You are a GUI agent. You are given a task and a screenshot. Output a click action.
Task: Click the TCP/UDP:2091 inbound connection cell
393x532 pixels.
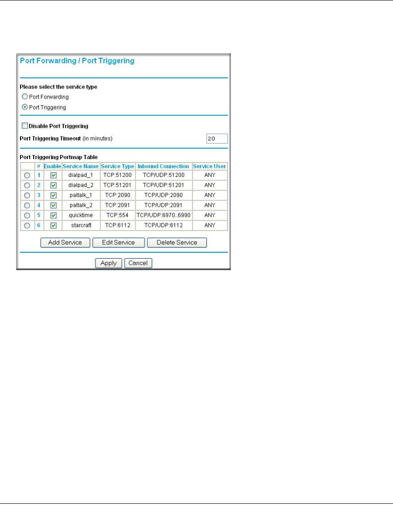(164, 205)
